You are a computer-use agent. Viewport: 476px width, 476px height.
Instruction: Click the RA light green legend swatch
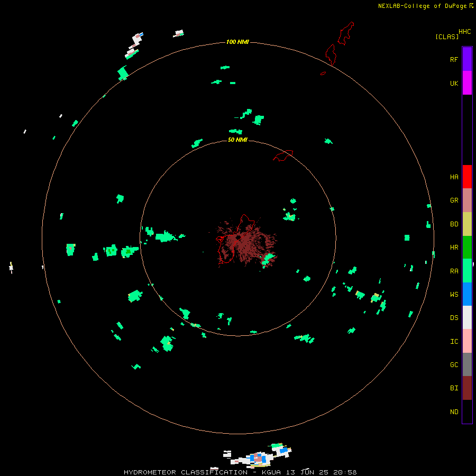pos(467,271)
